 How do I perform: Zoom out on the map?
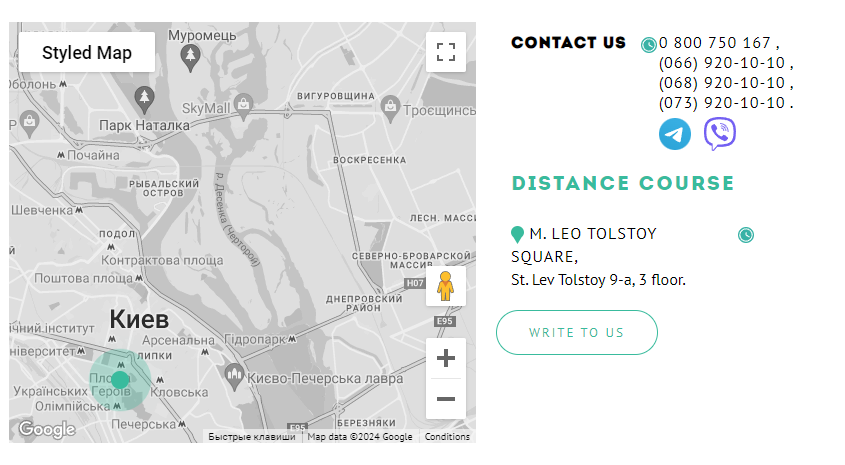click(x=446, y=399)
